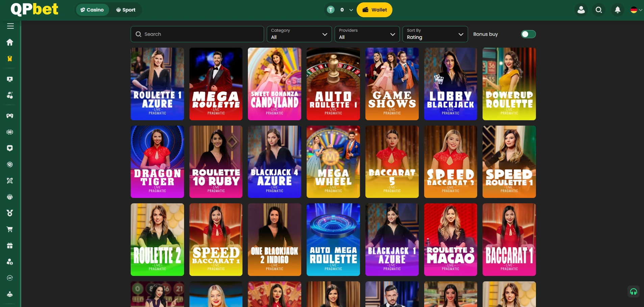Open the gift box bonuses icon
This screenshot has height=307, width=644.
[x=10, y=246]
